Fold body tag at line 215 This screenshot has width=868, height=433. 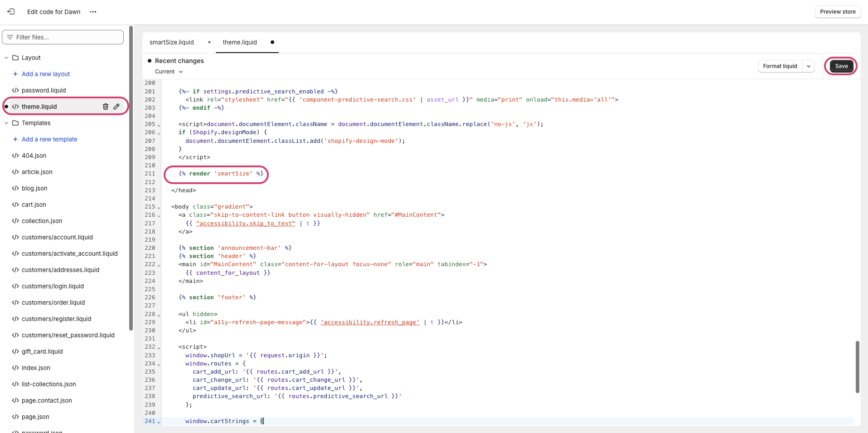[x=159, y=207]
